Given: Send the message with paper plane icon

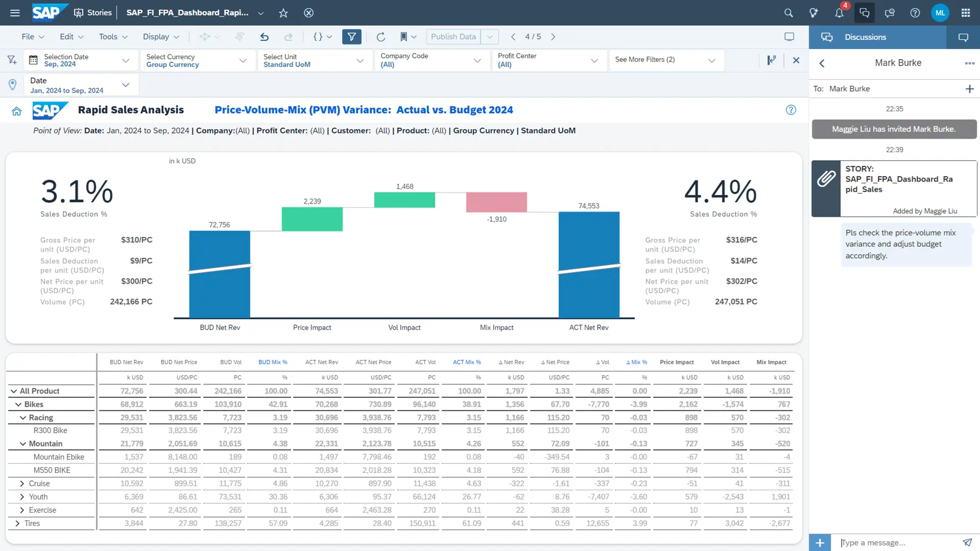Looking at the screenshot, I should 967,542.
